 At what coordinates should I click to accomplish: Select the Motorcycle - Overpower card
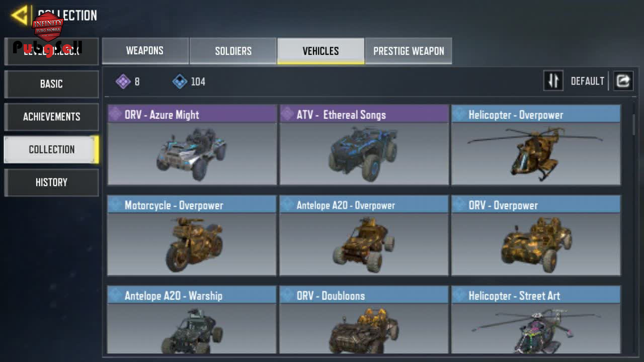click(x=192, y=235)
